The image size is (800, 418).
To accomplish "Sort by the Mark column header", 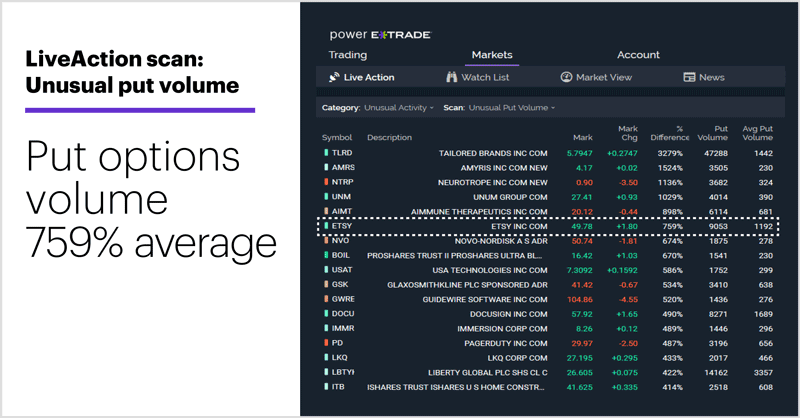I will click(x=583, y=137).
